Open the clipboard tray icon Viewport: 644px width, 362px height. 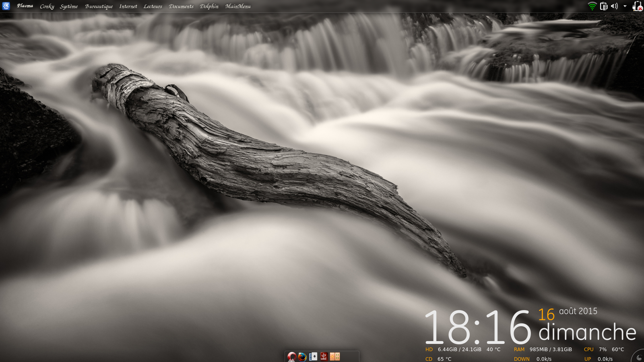603,6
